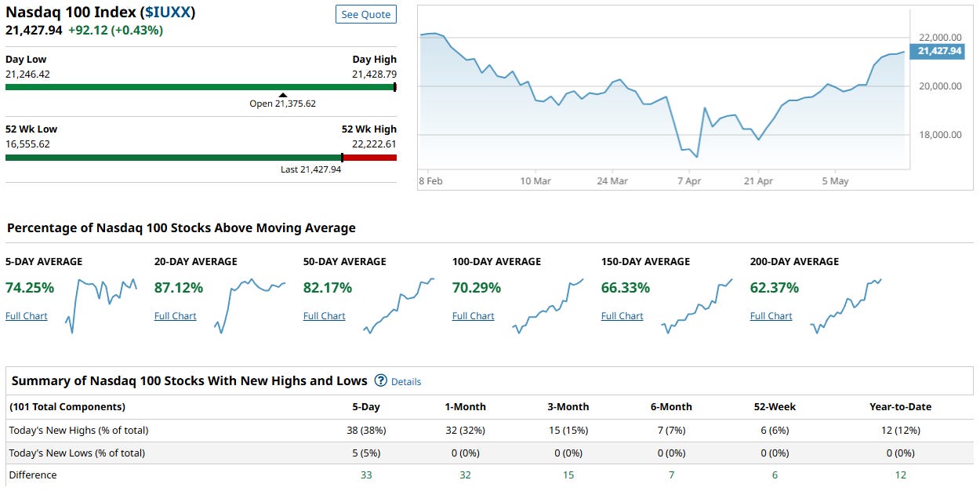Click the 22,000.00 chart axis label
Screen dimensions: 980x491
(x=940, y=37)
